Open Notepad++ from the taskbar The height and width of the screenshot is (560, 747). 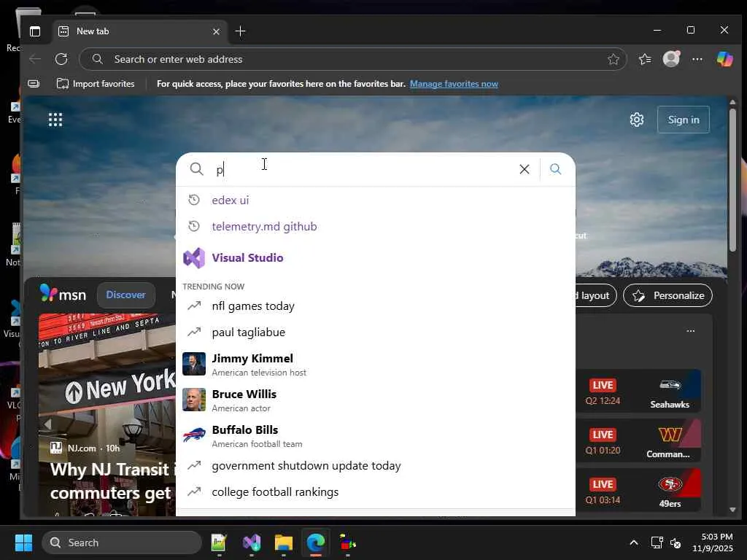coord(219,542)
